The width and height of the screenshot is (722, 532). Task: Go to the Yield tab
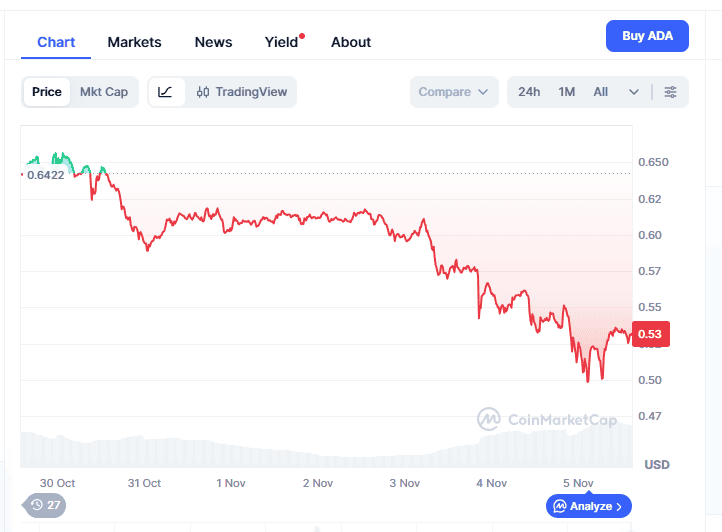(x=281, y=42)
